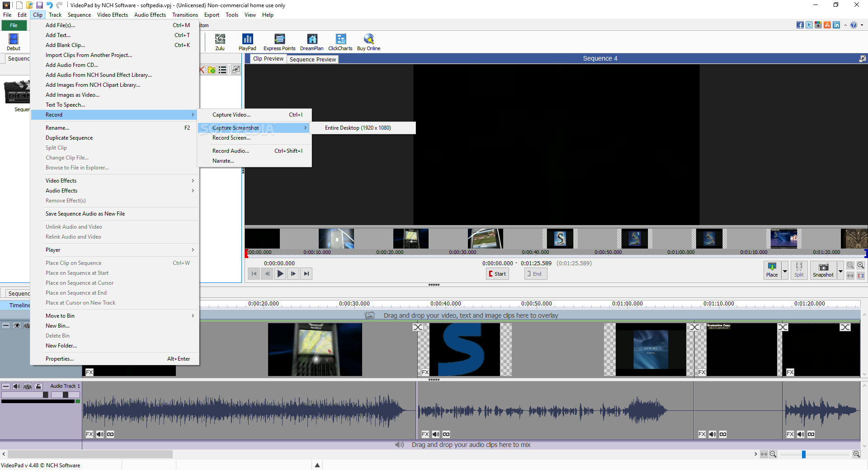Switch to the Clip Preview tab
The width and height of the screenshot is (868, 470).
click(268, 59)
